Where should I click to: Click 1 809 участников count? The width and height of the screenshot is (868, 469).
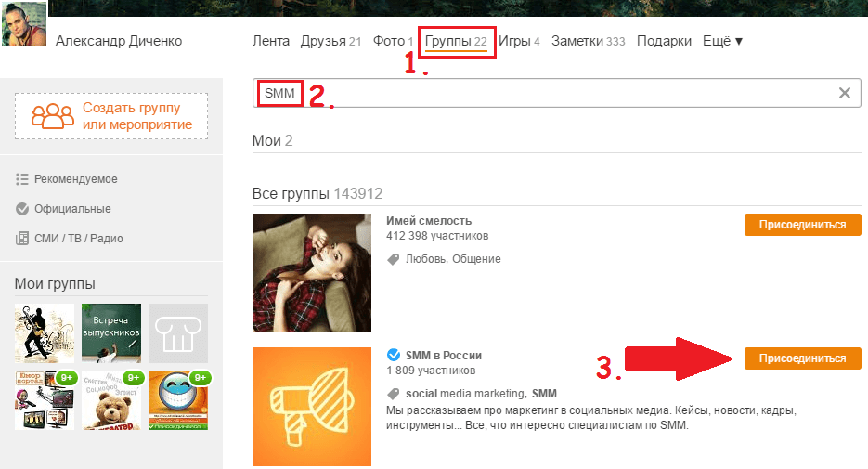[x=431, y=371]
